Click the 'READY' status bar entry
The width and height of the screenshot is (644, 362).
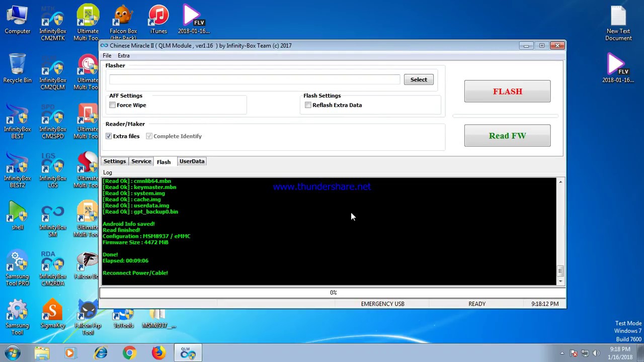click(x=477, y=304)
